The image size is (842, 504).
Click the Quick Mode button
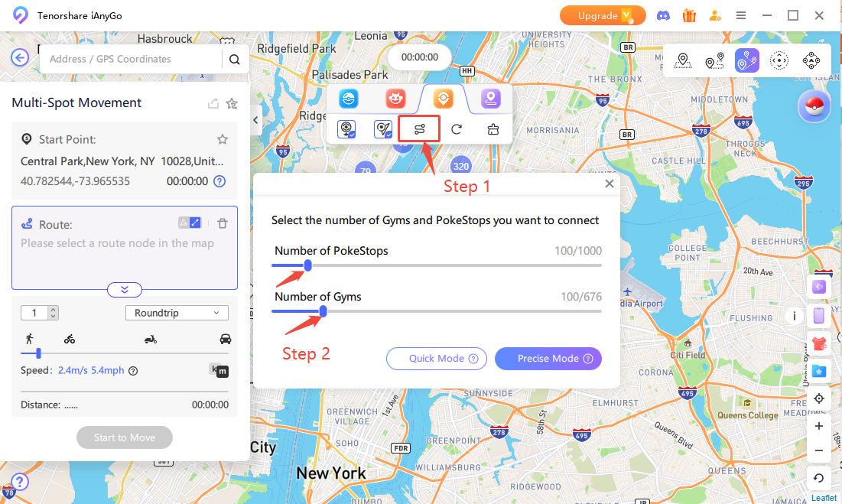point(437,359)
